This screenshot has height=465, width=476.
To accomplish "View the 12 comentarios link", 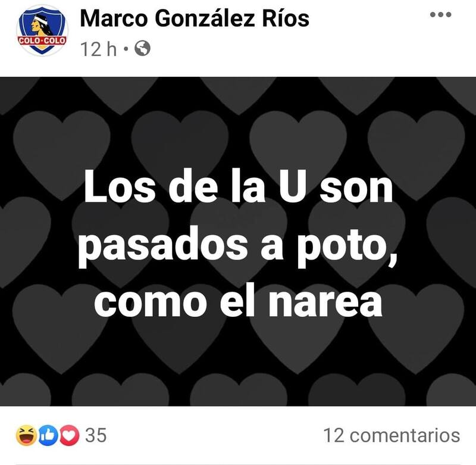I will 392,435.
